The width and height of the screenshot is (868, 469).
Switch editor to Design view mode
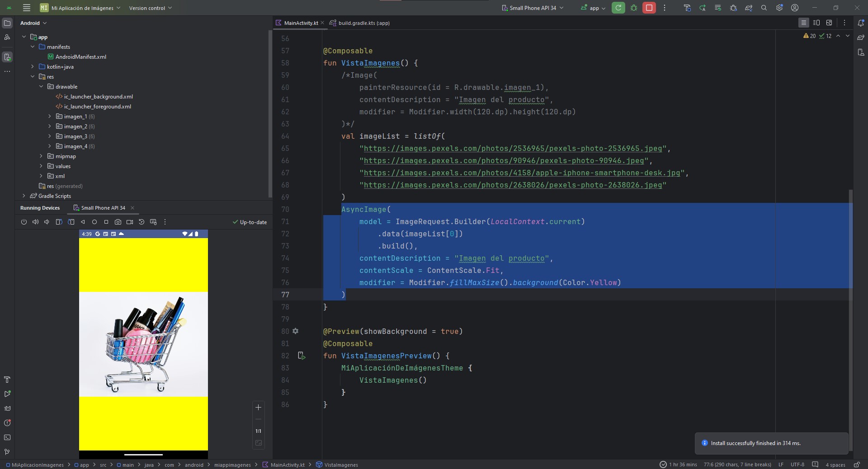click(x=829, y=23)
